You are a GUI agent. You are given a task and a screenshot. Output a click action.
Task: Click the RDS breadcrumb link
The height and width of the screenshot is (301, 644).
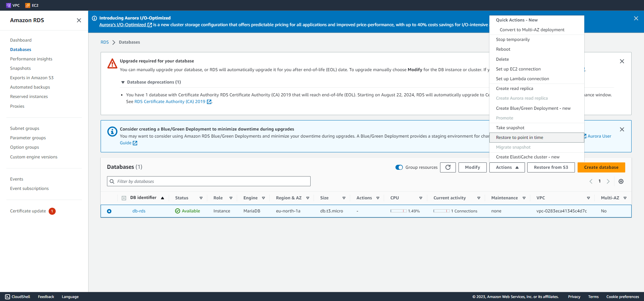tap(105, 42)
